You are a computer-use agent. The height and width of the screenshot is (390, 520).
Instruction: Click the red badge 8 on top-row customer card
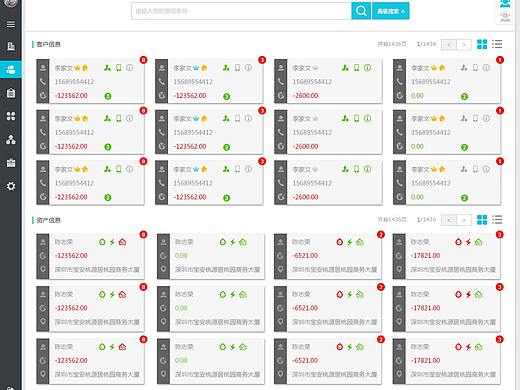143,60
